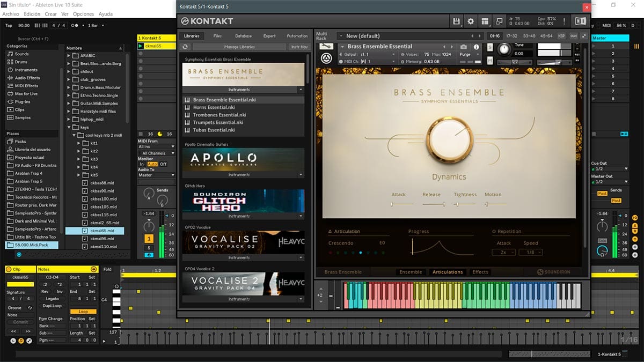This screenshot has width=644, height=362.
Task: Adjust the Attack slider in Brass Ensemble
Action: tap(402, 204)
